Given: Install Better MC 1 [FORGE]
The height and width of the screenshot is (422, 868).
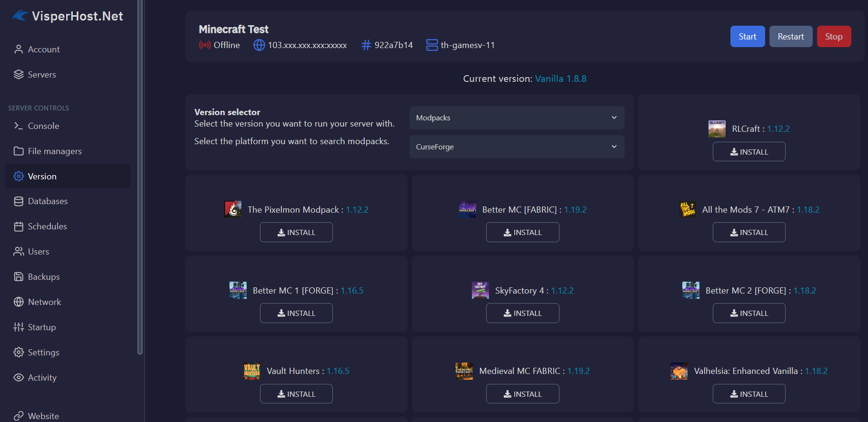Looking at the screenshot, I should [296, 313].
